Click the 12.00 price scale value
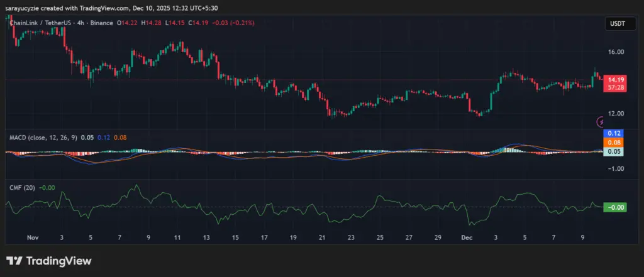This screenshot has height=277, width=644. [x=616, y=113]
